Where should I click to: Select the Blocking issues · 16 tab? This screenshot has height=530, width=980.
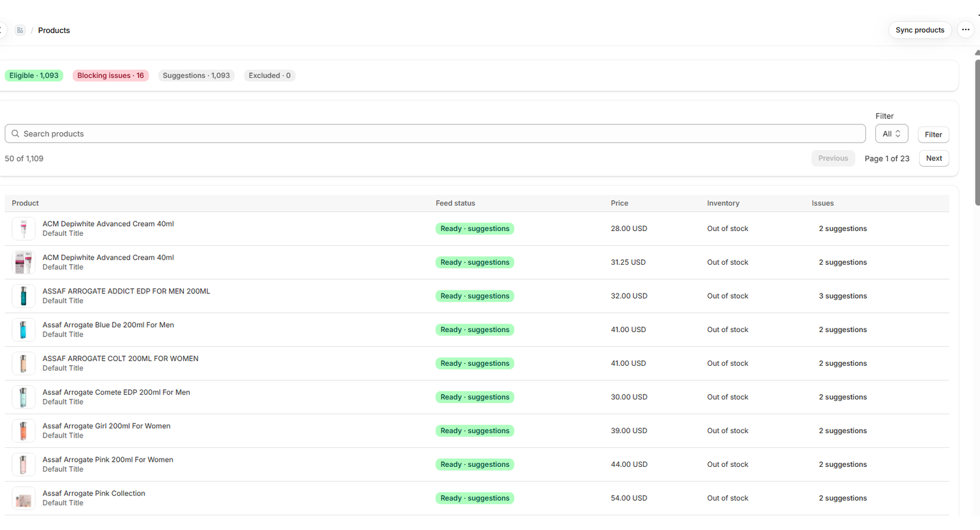[x=111, y=75]
